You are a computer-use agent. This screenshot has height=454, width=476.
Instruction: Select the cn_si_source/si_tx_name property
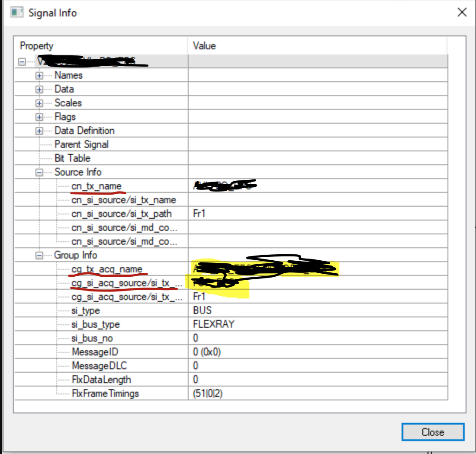124,200
